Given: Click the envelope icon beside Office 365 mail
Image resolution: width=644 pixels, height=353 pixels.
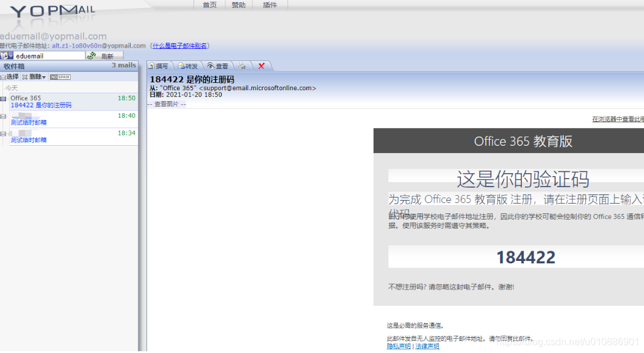Looking at the screenshot, I should 3,99.
